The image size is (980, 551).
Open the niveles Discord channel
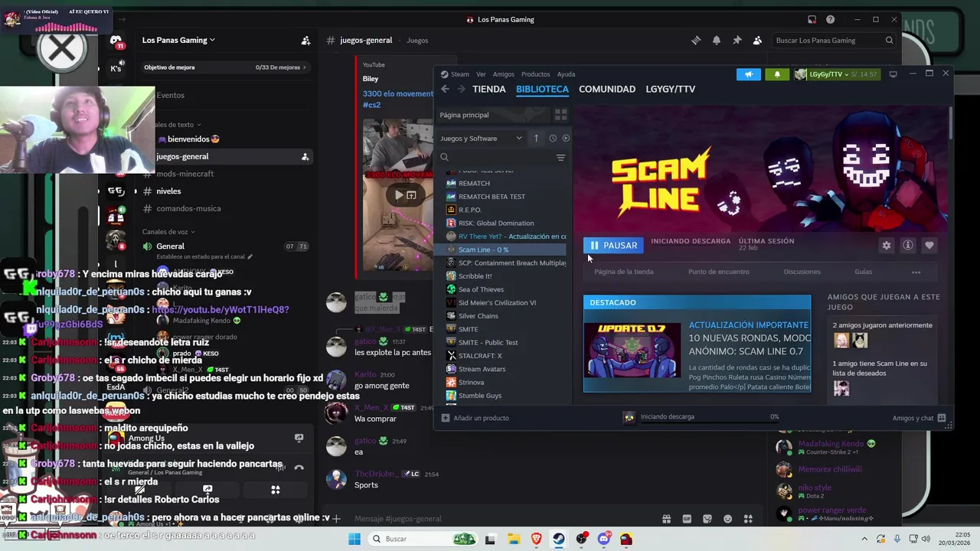(x=168, y=191)
